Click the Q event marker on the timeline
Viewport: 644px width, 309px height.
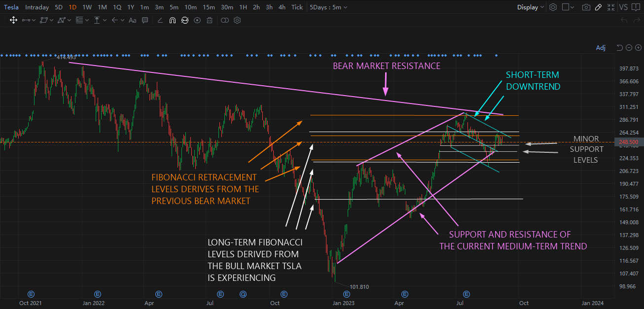click(x=243, y=294)
